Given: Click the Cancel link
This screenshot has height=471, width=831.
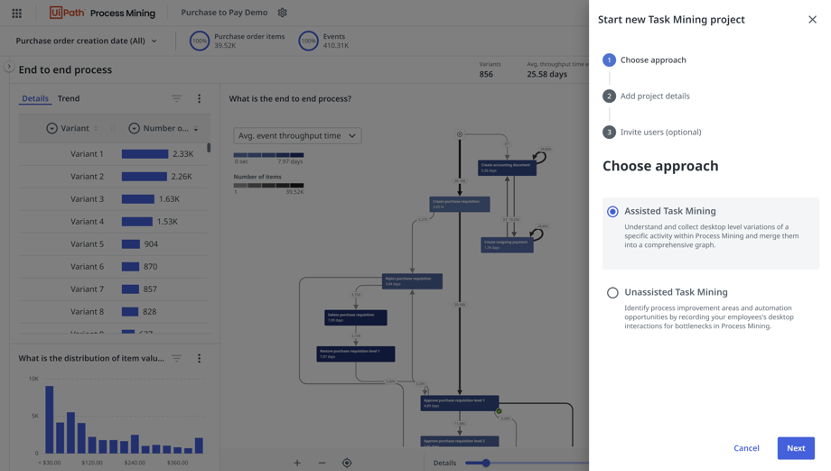Looking at the screenshot, I should (x=746, y=448).
